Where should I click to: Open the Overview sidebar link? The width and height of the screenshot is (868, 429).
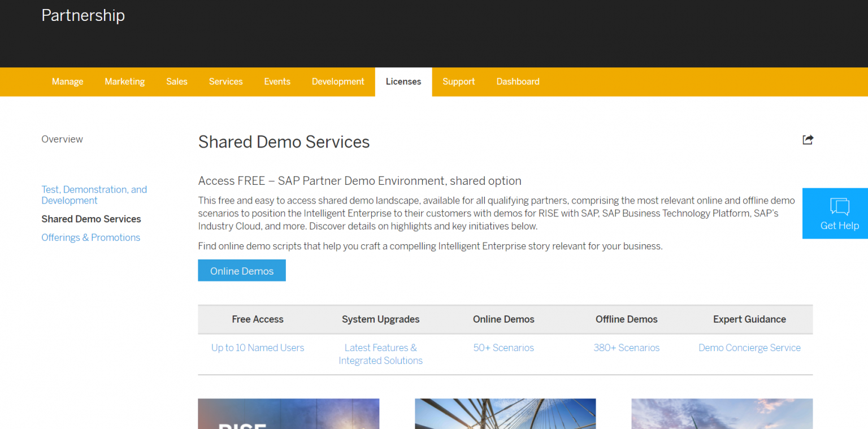tap(62, 139)
